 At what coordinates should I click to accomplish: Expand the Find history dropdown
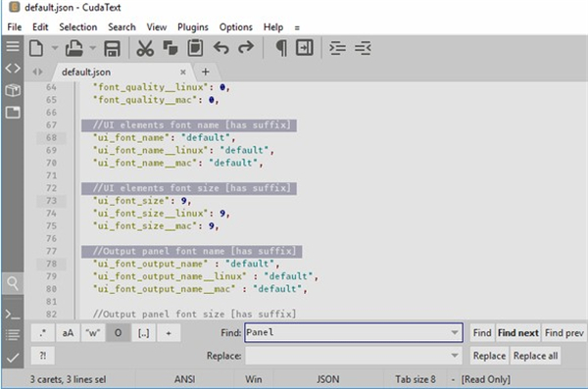(455, 333)
